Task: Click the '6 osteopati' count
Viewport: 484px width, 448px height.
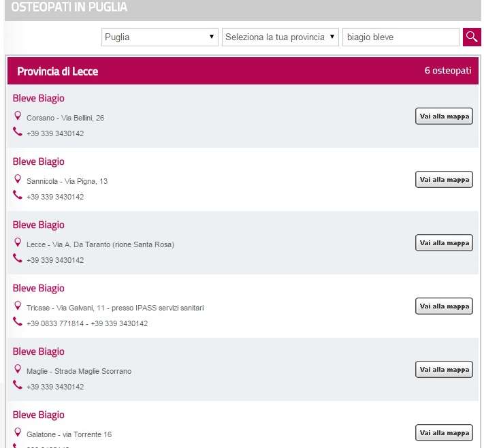Action: coord(448,70)
